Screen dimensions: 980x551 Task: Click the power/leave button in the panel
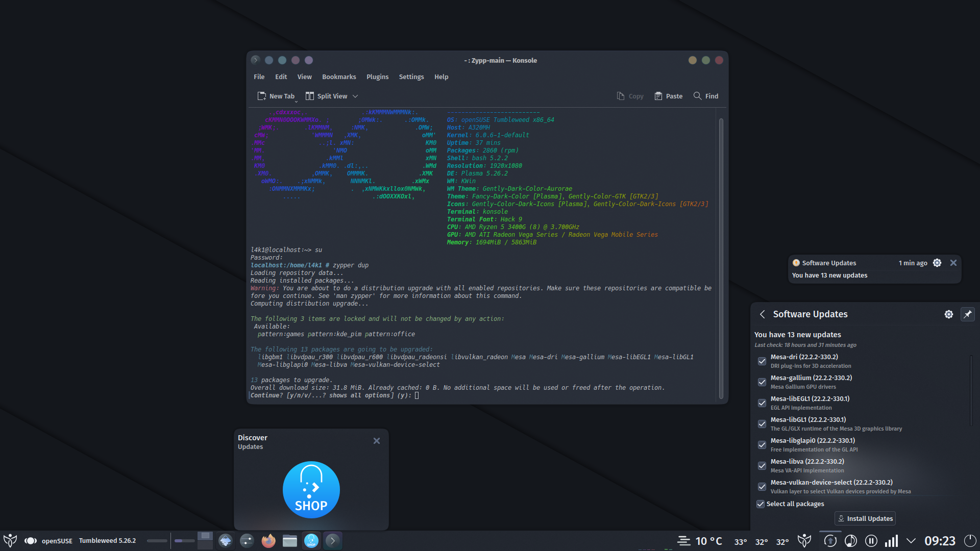[970, 541]
